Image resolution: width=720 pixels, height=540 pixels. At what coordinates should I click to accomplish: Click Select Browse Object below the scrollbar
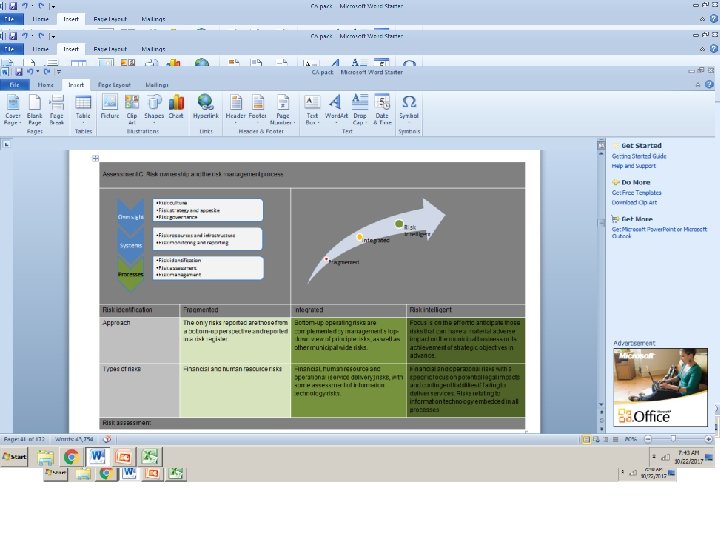point(601,420)
